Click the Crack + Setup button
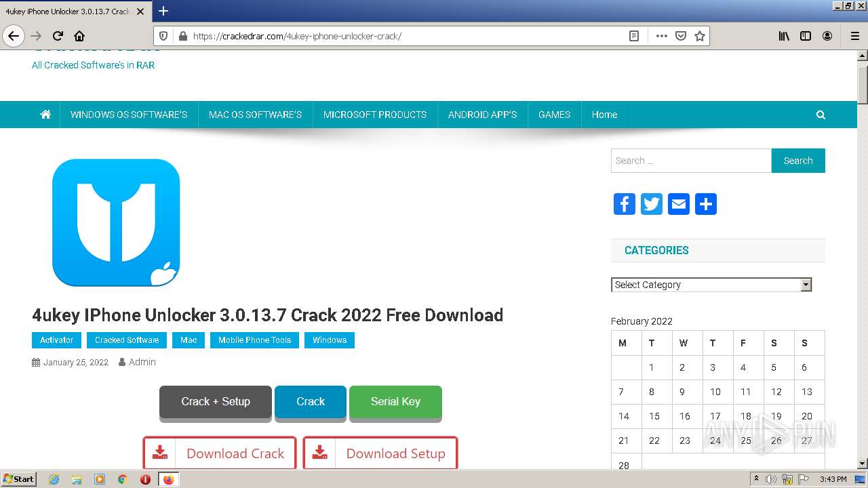868x488 pixels. tap(216, 401)
